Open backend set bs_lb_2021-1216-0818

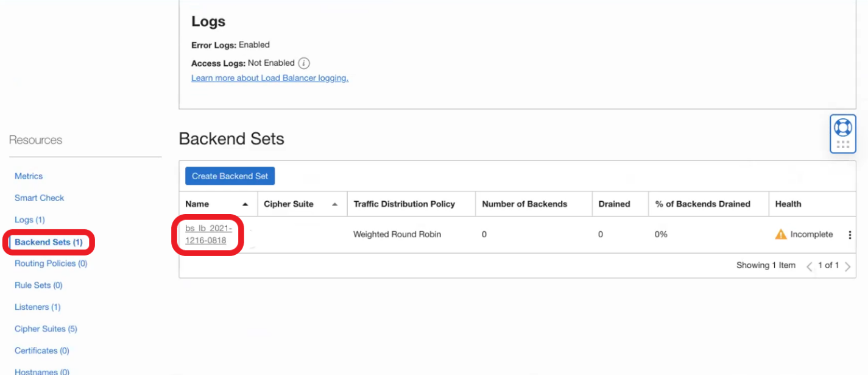click(x=208, y=234)
